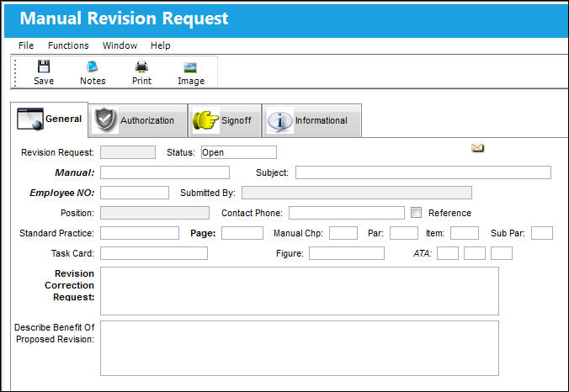Click the Print printer icon
Viewport: 569px width, 392px height.
click(141, 66)
